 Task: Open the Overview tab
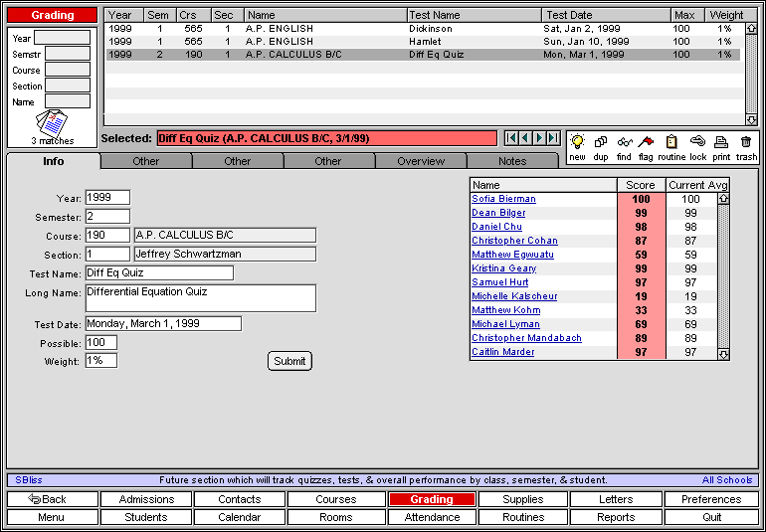[x=421, y=161]
